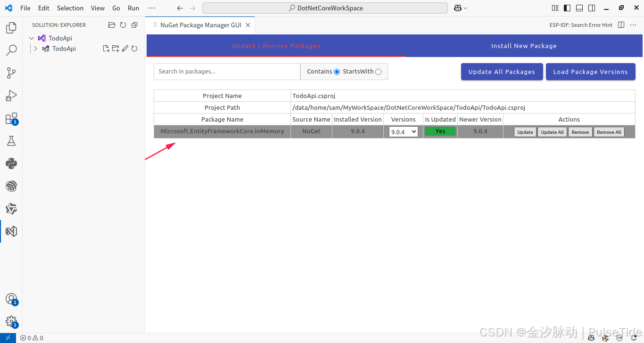Open the Manage gear icon

click(x=11, y=322)
